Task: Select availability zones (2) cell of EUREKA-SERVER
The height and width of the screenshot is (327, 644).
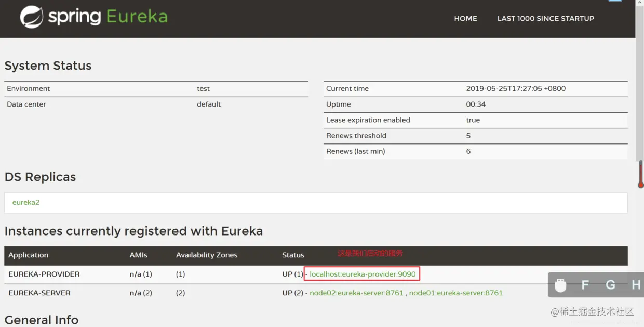Action: pyautogui.click(x=180, y=293)
